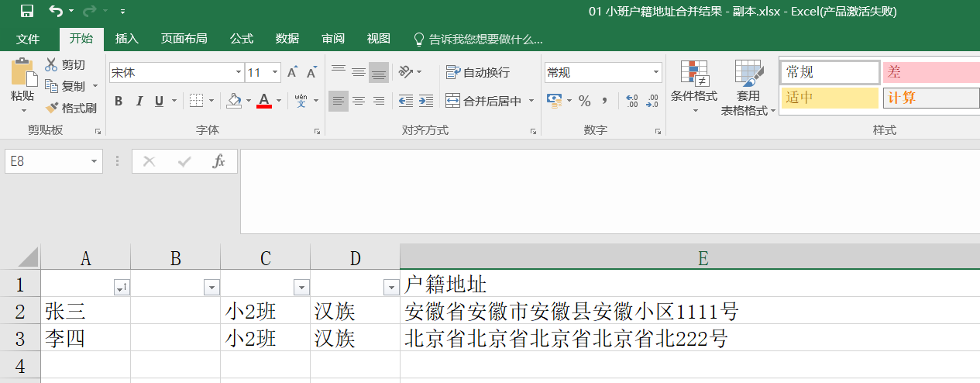This screenshot has height=383, width=980.
Task: Toggle middle align for cell text
Action: pyautogui.click(x=359, y=72)
